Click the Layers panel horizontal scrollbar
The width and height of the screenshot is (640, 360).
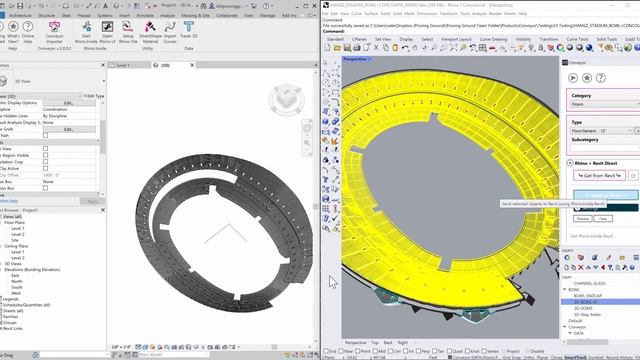(x=586, y=342)
